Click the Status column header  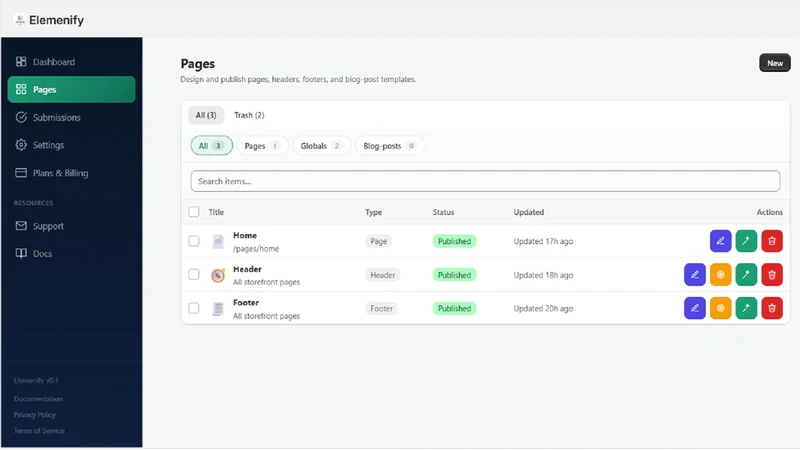[443, 212]
